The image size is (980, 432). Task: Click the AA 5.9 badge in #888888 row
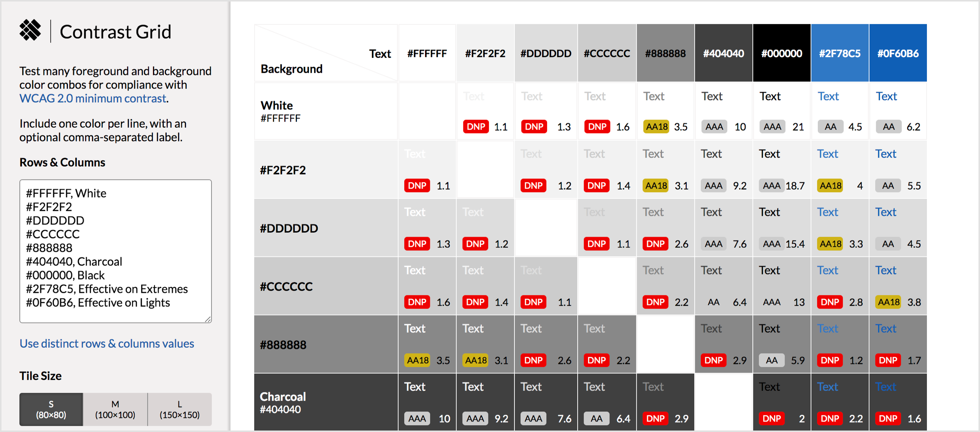tap(771, 360)
